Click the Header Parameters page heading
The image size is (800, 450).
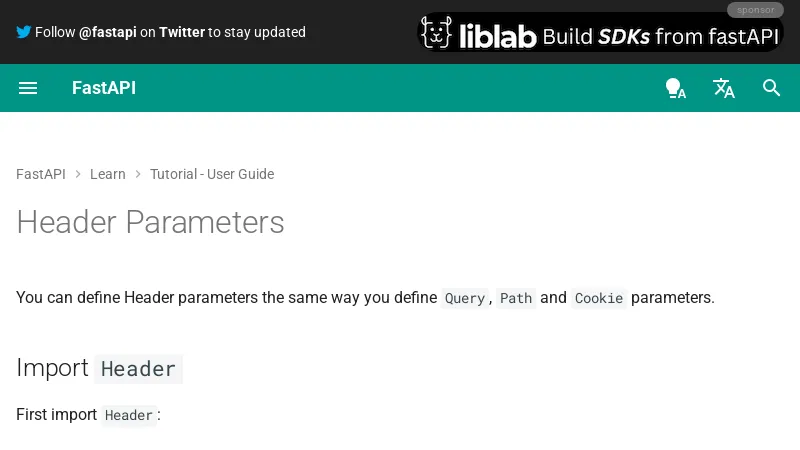click(x=150, y=222)
